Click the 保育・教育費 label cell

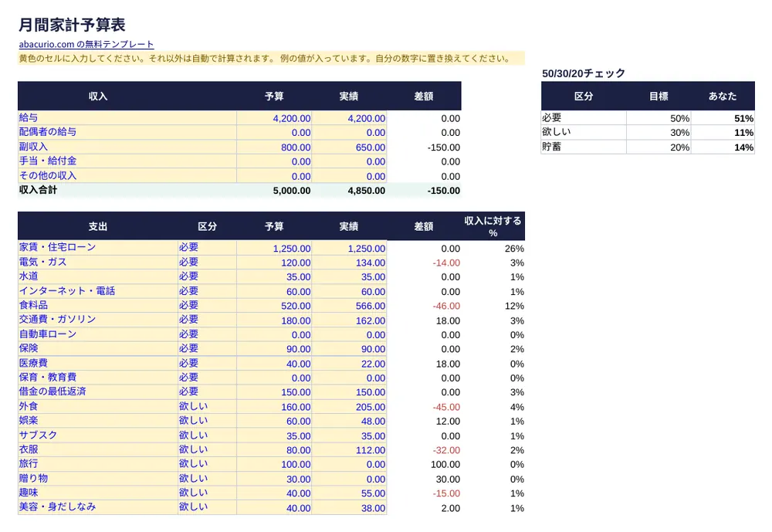98,378
